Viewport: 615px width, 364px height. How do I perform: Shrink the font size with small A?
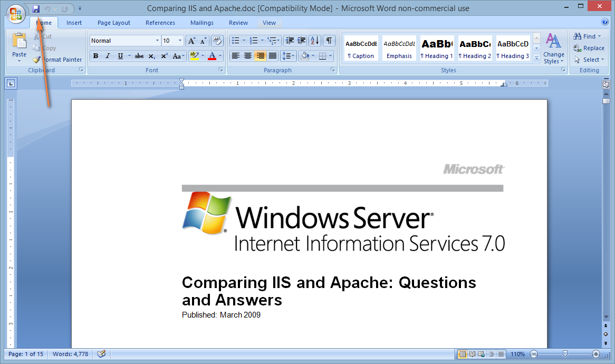coord(203,41)
